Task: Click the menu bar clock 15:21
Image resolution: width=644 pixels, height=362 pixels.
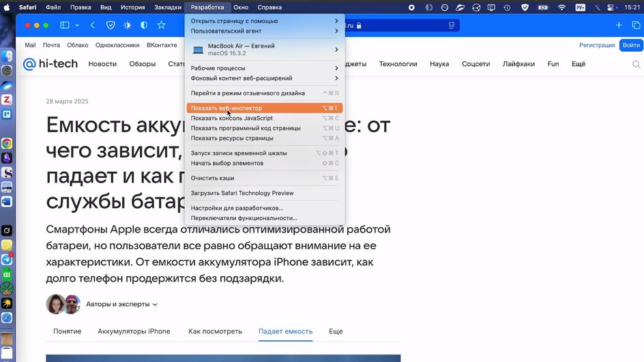Action: point(632,7)
